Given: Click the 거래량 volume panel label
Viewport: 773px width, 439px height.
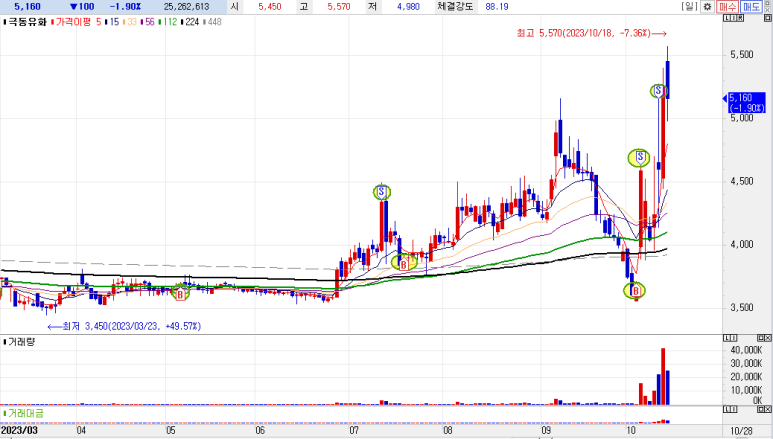Looking at the screenshot, I should (x=20, y=342).
